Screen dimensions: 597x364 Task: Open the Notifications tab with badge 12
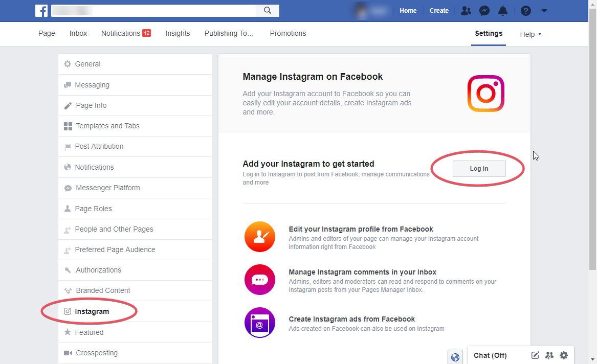(x=126, y=33)
